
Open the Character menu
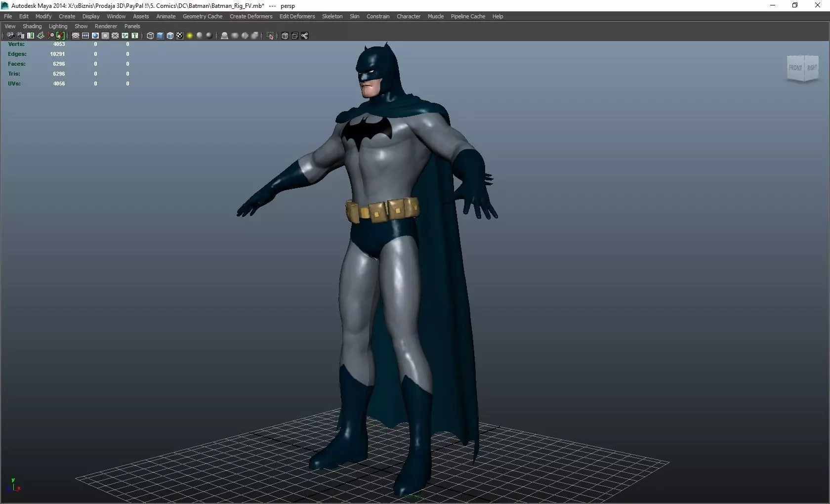click(409, 16)
